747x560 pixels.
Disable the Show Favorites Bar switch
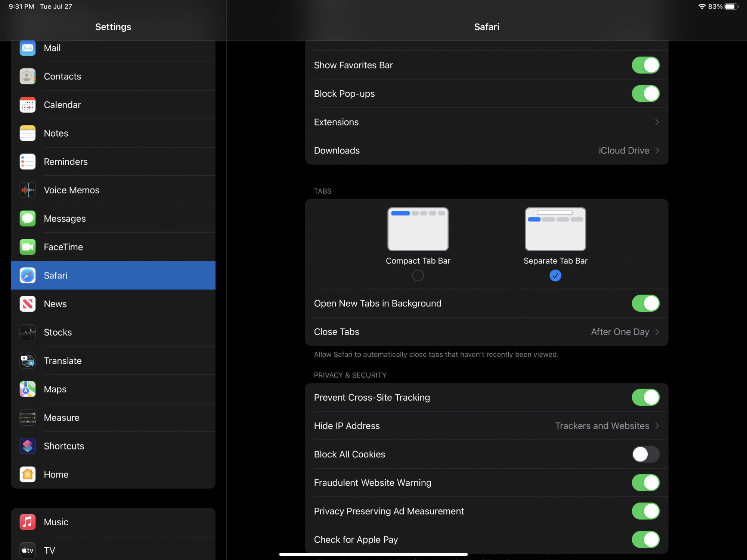point(645,65)
